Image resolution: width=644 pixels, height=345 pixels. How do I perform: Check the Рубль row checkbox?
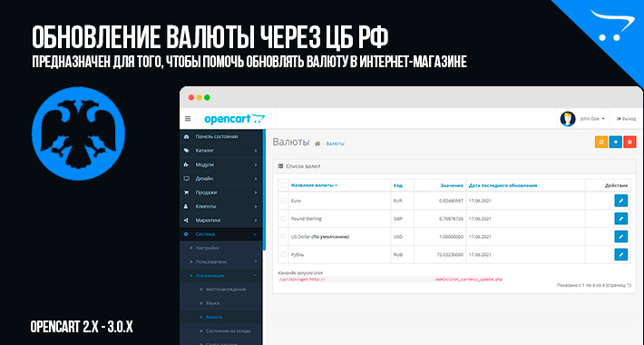coord(283,254)
